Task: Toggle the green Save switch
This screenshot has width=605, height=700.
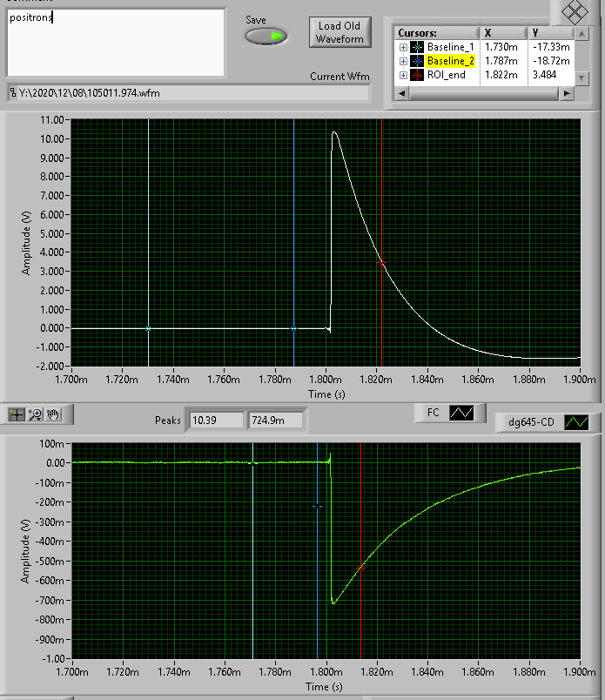Action: [266, 37]
